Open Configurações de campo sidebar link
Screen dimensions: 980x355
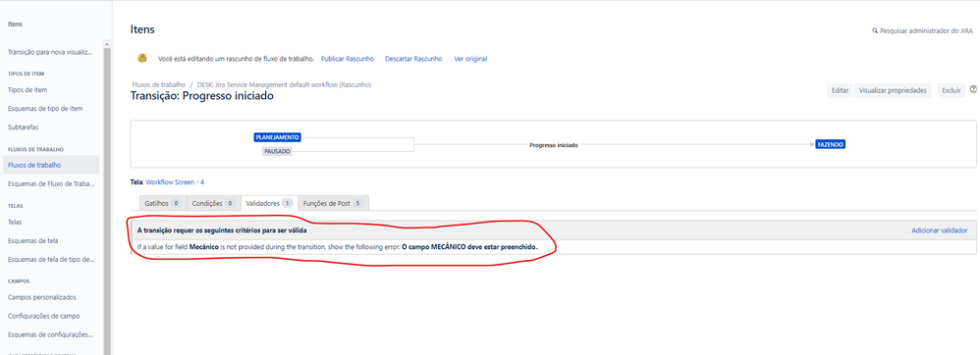click(x=44, y=316)
